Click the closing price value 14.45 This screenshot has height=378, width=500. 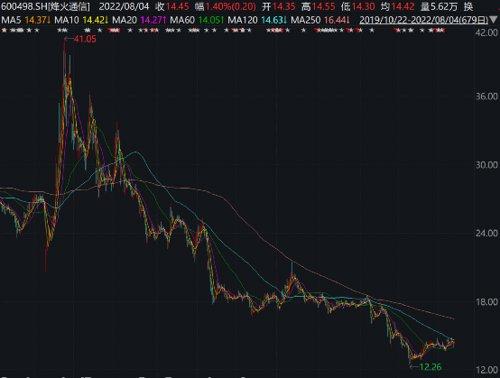[177, 6]
